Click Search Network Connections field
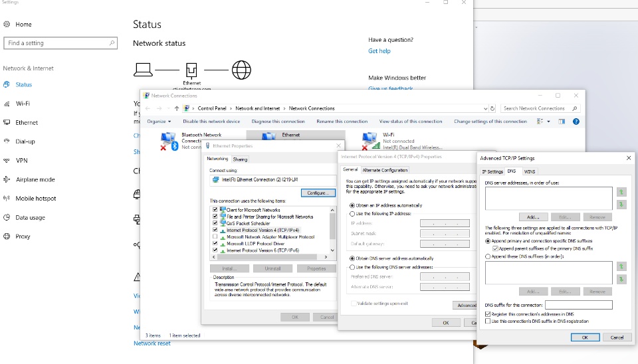 click(x=540, y=108)
